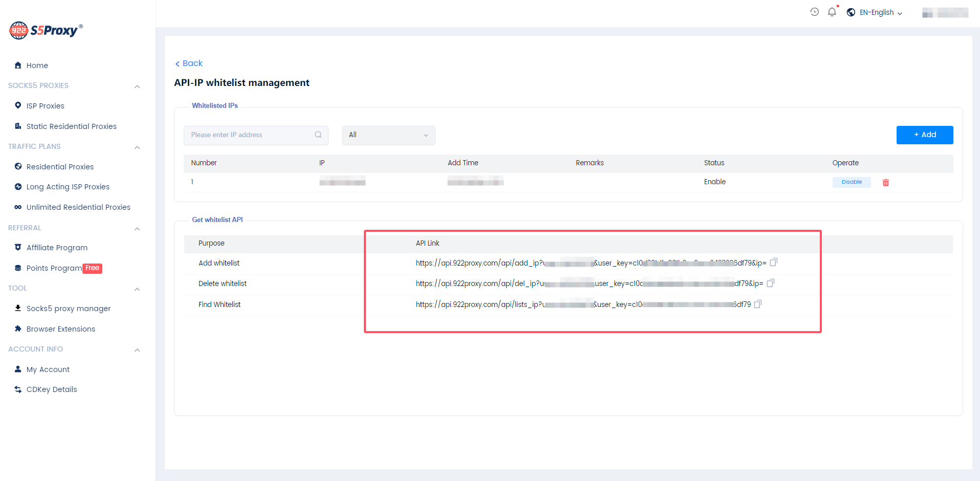The image size is (980, 481).
Task: Delete the whitelisted IP with trash icon
Action: point(886,183)
